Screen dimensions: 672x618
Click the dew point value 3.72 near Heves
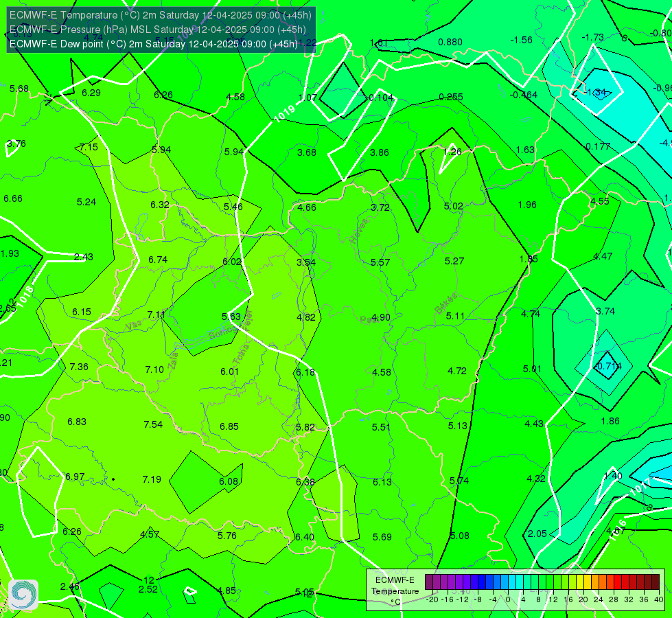(x=380, y=207)
